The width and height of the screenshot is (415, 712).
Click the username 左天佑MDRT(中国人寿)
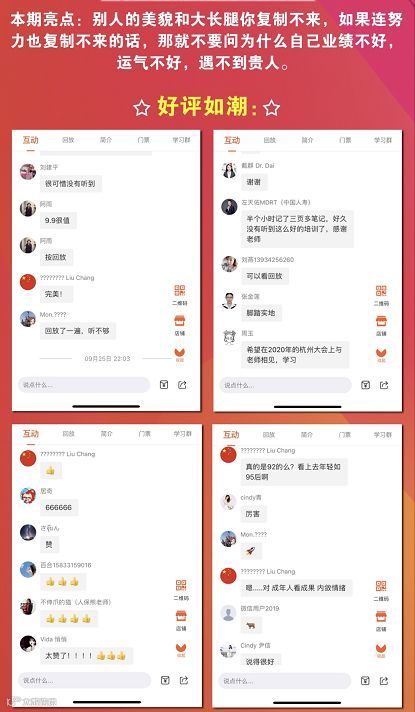(x=276, y=203)
